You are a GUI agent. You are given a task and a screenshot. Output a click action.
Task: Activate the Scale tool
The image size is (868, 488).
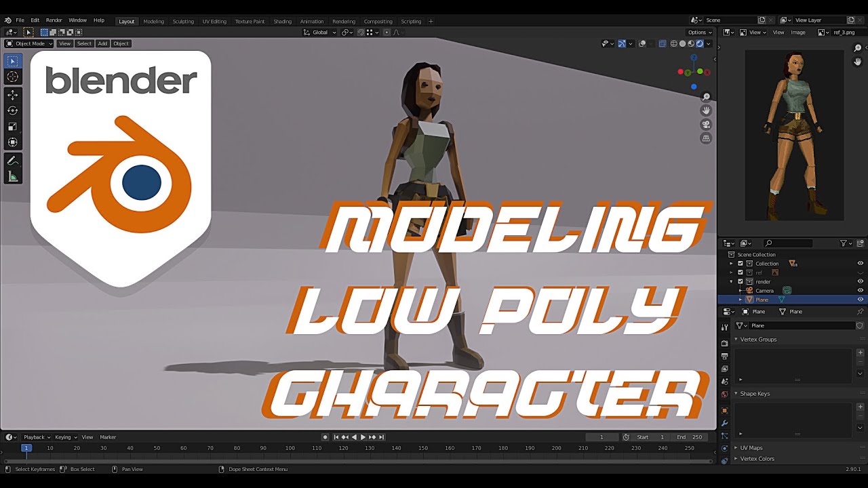[x=12, y=127]
